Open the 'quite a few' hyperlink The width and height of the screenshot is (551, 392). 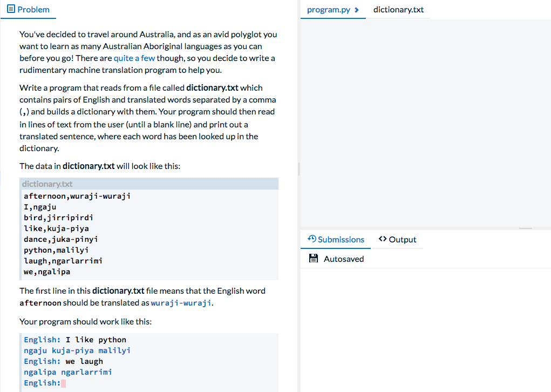(134, 58)
